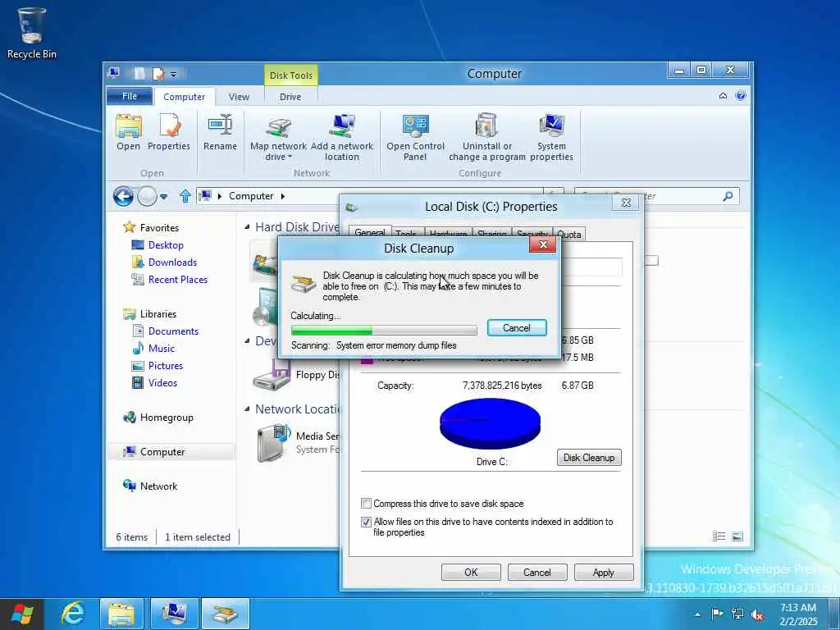The width and height of the screenshot is (840, 630).
Task: Select Homegroup in the navigation pane
Action: 167,418
